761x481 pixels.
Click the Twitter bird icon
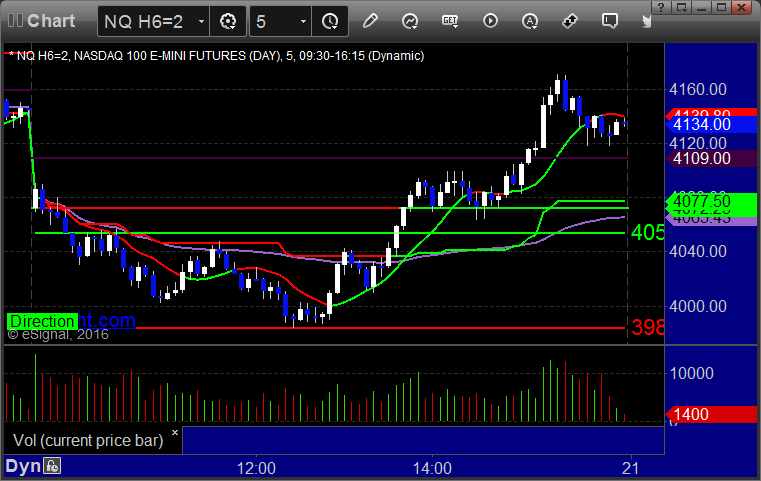click(646, 21)
